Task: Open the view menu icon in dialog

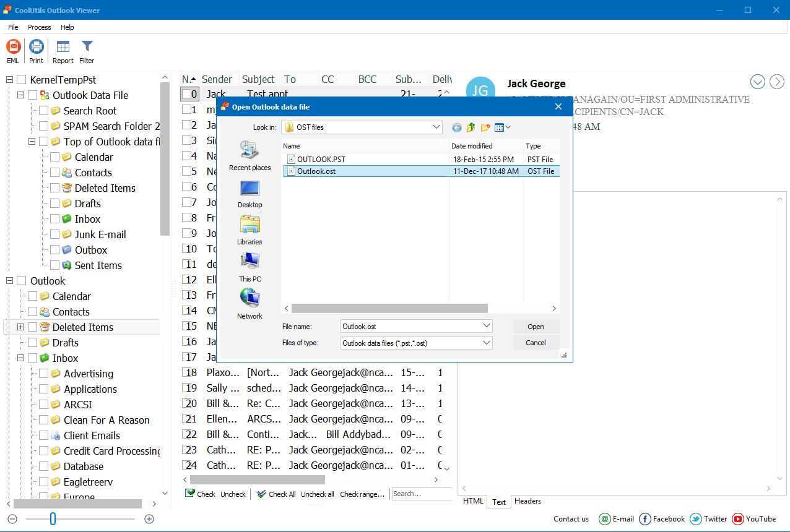Action: [502, 127]
